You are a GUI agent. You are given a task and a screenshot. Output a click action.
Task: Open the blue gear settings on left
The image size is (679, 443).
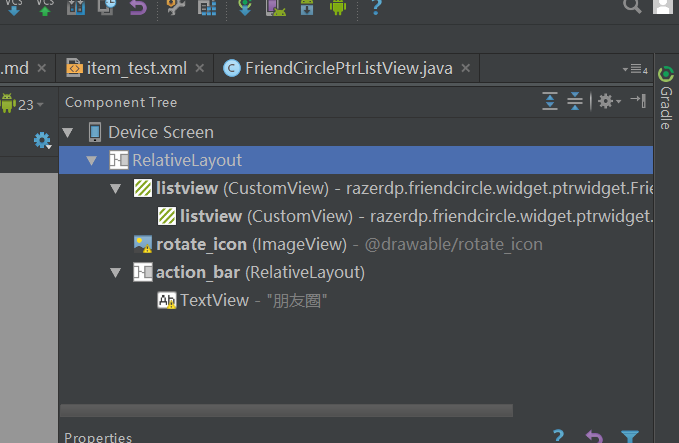point(42,140)
